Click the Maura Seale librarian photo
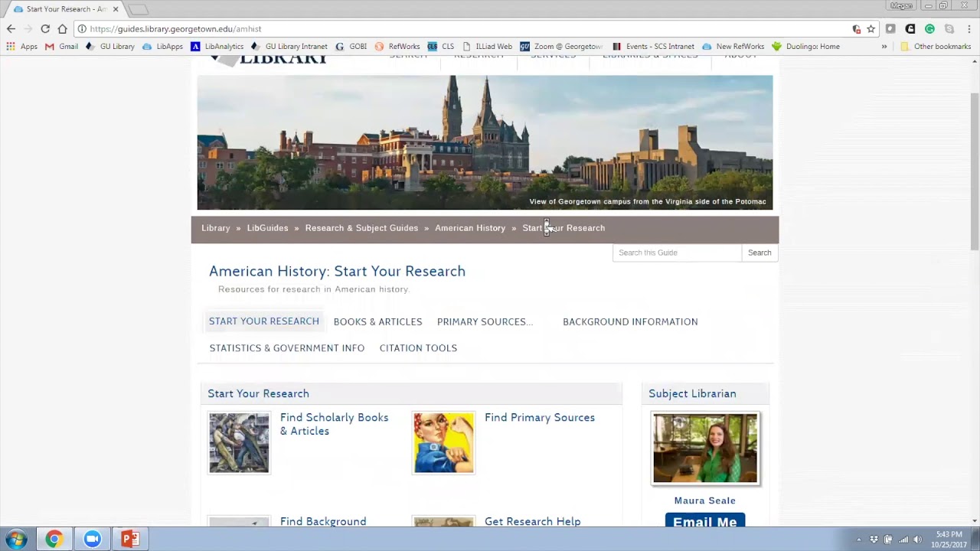This screenshot has height=551, width=980. point(705,448)
